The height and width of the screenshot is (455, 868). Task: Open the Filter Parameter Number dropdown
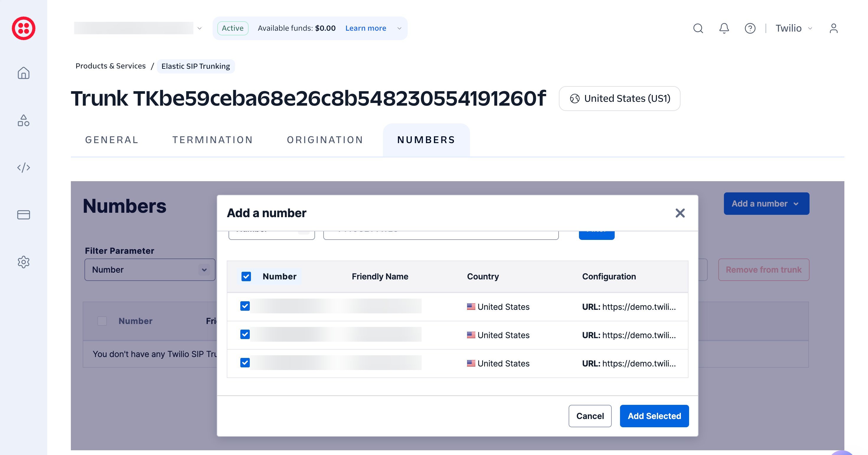[150, 269]
